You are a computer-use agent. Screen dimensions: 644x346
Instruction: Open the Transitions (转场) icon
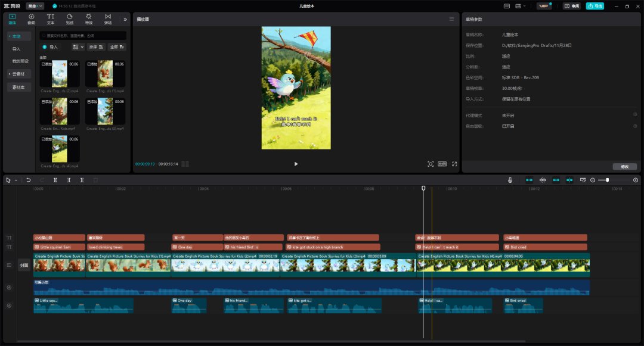[108, 19]
